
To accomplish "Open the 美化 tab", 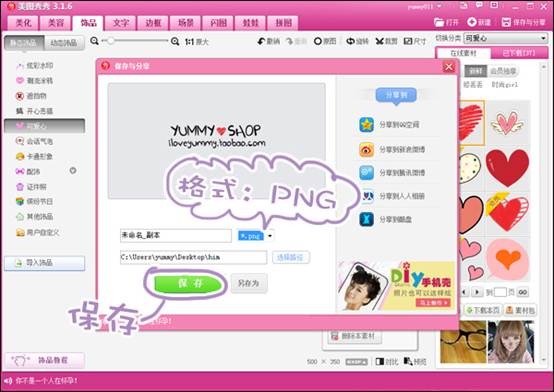I will pyautogui.click(x=23, y=23).
